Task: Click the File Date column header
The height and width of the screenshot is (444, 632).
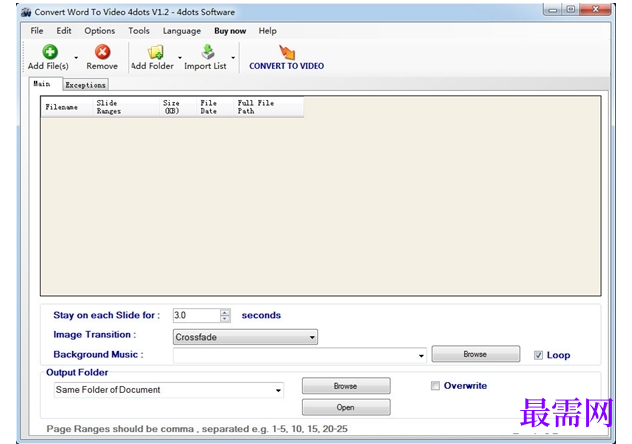Action: pos(215,107)
